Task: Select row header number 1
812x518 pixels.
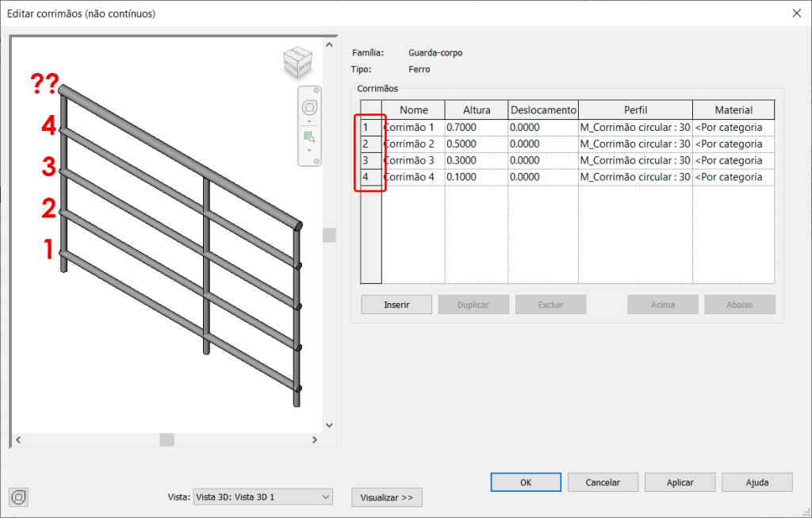Action: [371, 128]
